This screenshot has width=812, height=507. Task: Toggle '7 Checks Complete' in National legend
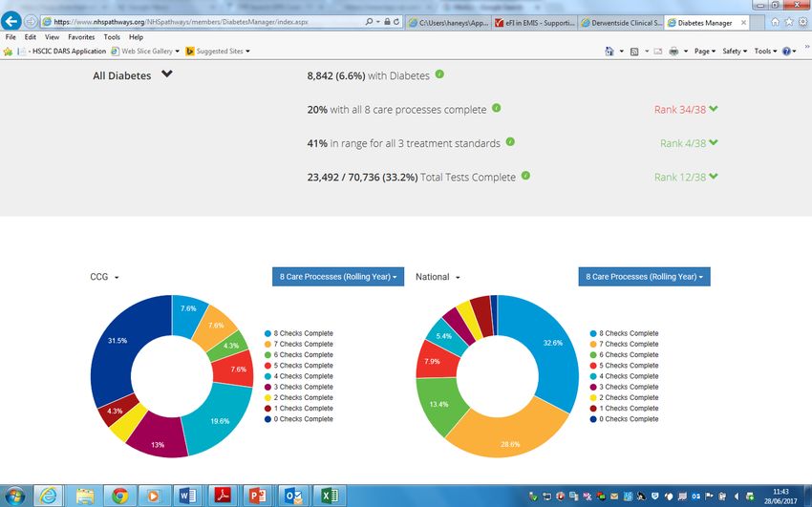coord(625,344)
